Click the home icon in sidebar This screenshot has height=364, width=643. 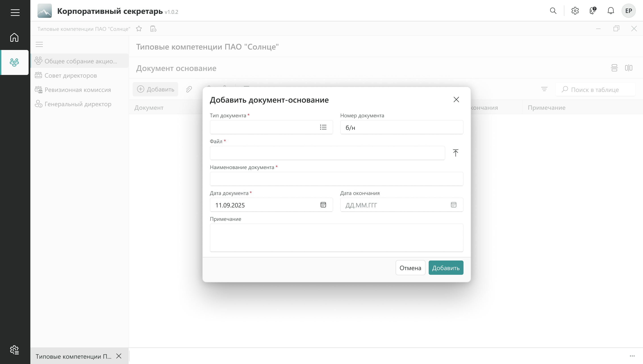(x=14, y=37)
